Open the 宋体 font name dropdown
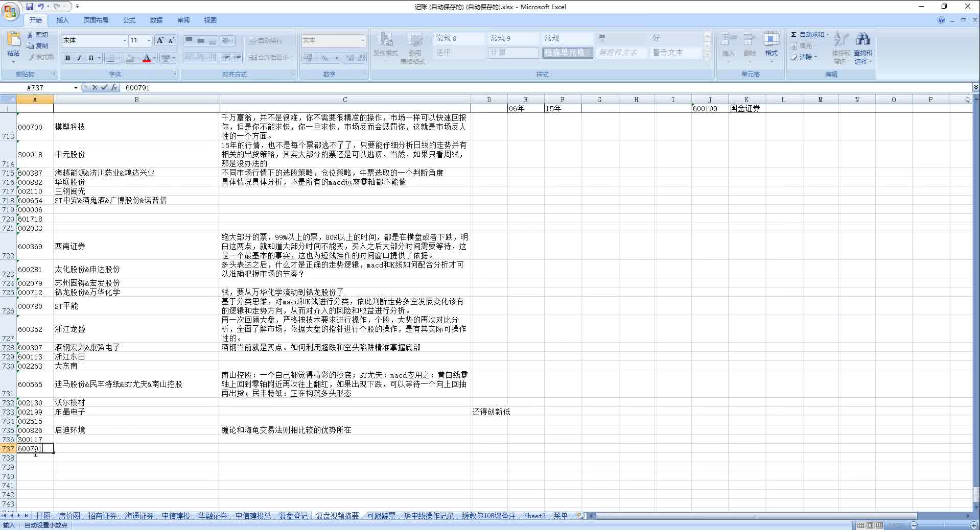 124,40
